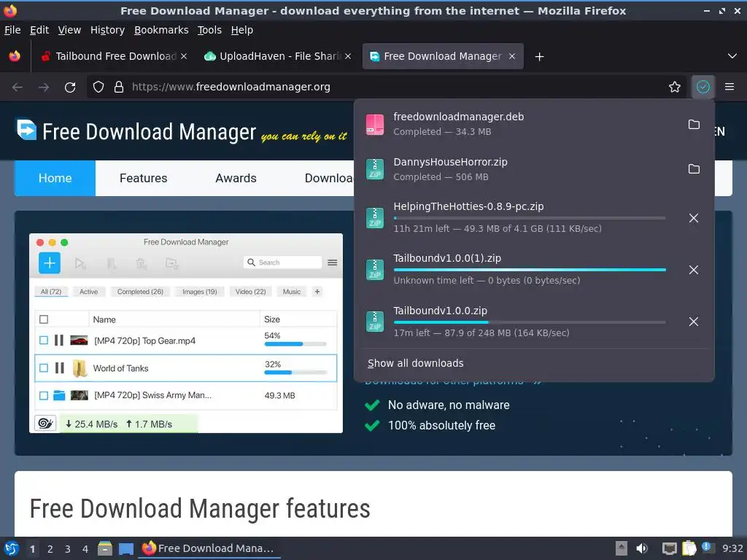Click the Free Download Manager site logo

click(136, 131)
